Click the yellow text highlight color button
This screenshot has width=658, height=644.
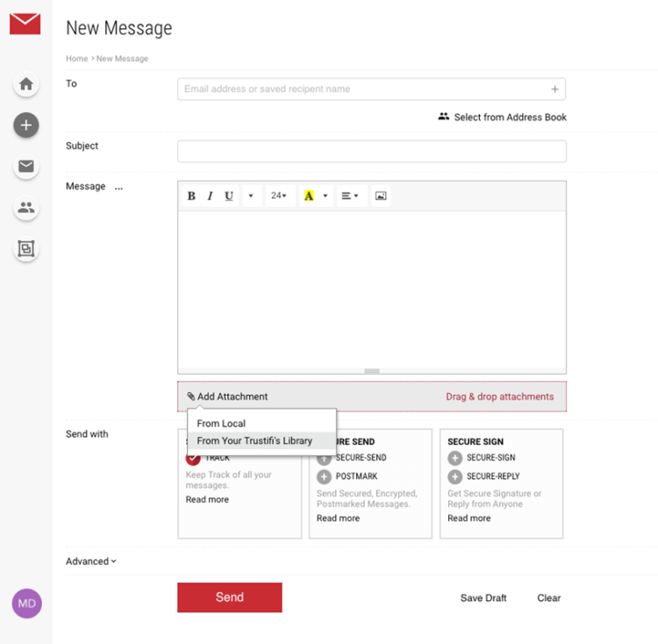(x=309, y=196)
